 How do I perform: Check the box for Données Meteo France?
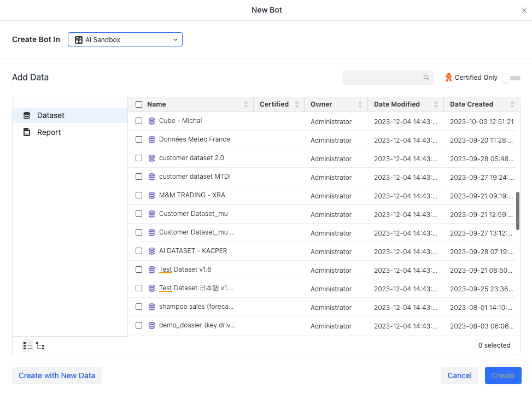[139, 139]
